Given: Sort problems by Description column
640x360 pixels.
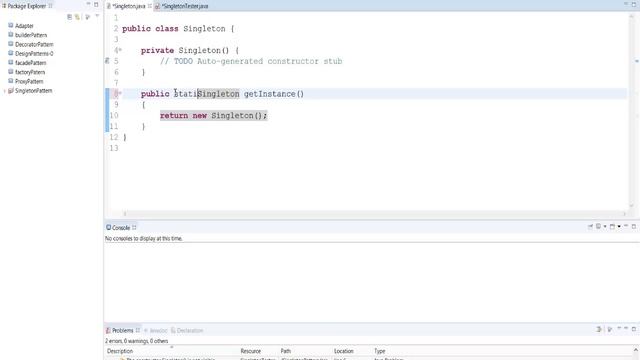Looking at the screenshot, I should (120, 351).
